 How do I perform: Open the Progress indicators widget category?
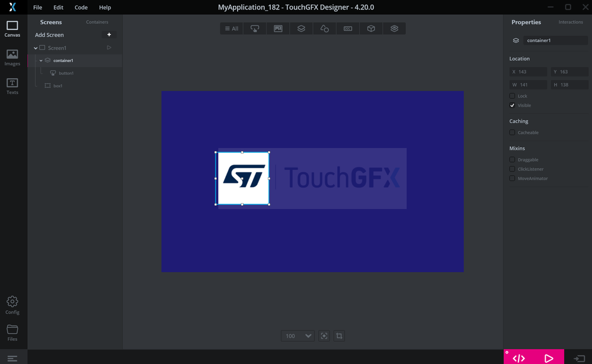click(348, 28)
